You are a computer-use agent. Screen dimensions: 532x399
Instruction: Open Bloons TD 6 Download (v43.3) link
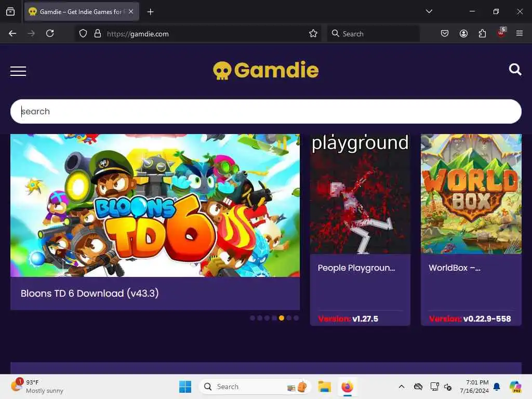(x=89, y=293)
